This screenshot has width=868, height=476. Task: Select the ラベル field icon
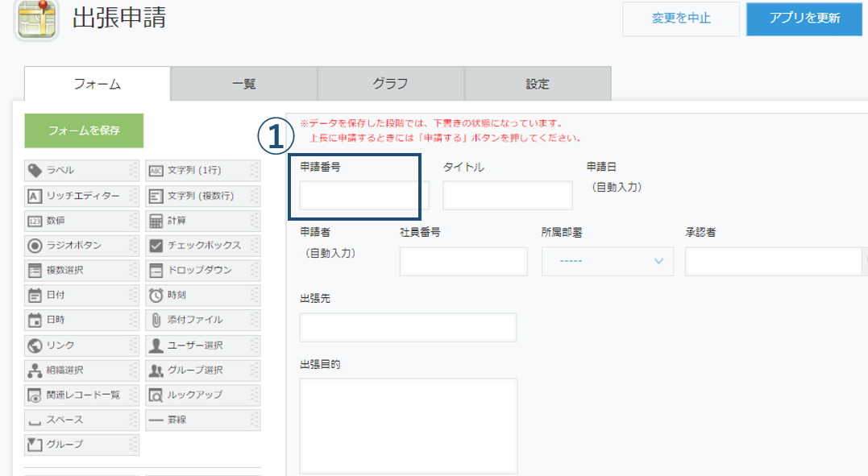click(35, 171)
